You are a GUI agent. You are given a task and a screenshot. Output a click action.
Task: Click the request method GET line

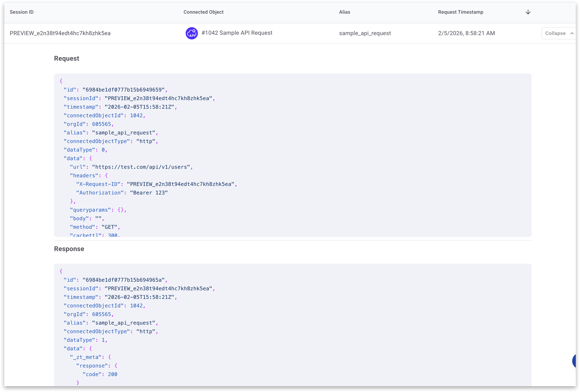95,227
